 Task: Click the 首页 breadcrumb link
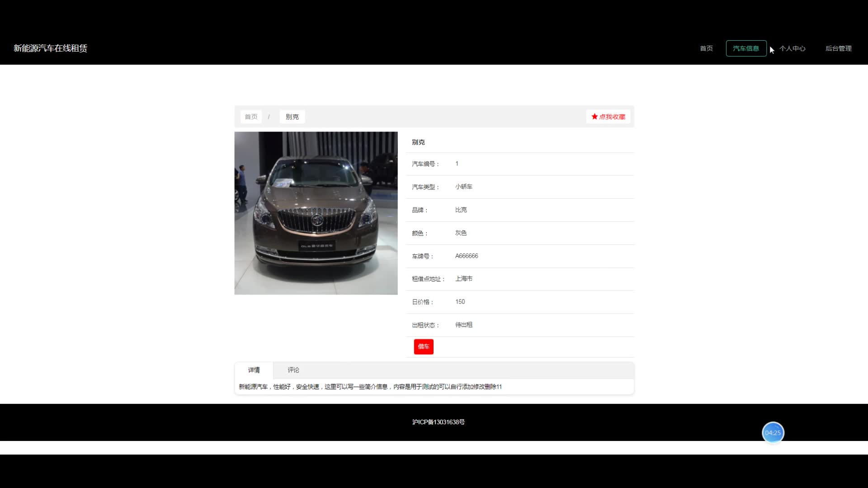click(x=251, y=117)
